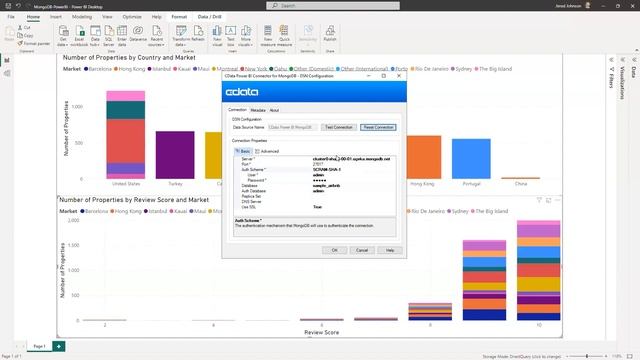Adjust the zoom slider in status bar
This screenshot has height=360, width=640.
coord(587,356)
